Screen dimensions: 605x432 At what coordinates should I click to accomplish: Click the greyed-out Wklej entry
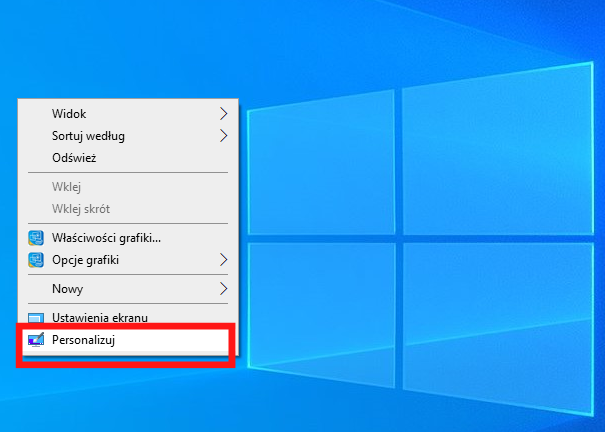click(x=128, y=187)
